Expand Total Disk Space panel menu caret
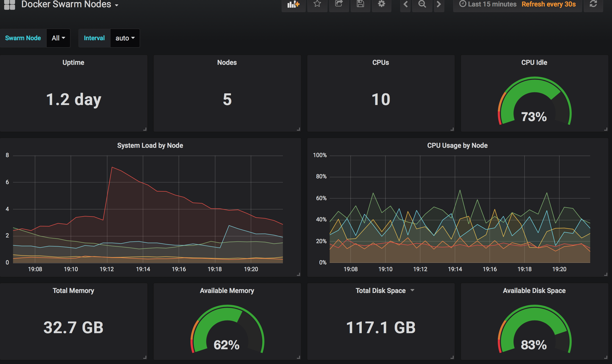The image size is (612, 364). (412, 290)
